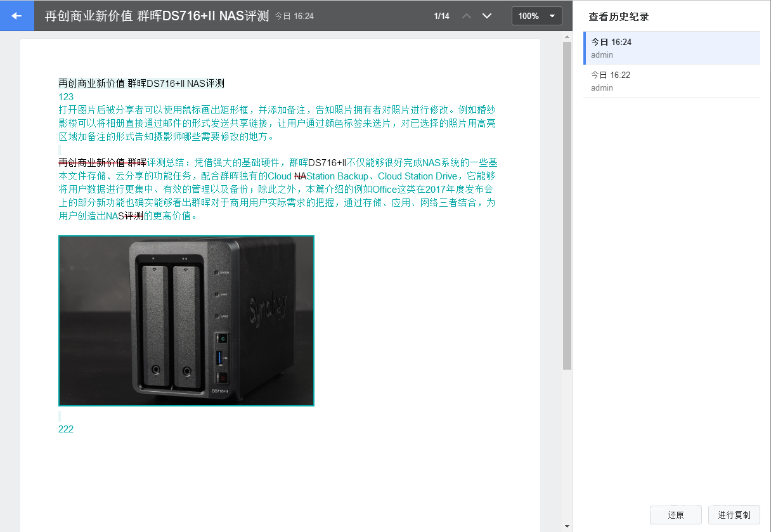Click the 查看历史纪录 panel heading
Viewport: 771px width, 532px height.
coord(619,16)
